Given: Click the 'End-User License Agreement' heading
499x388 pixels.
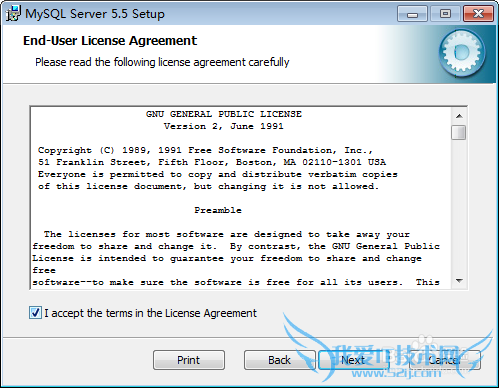Looking at the screenshot, I should pos(110,41).
